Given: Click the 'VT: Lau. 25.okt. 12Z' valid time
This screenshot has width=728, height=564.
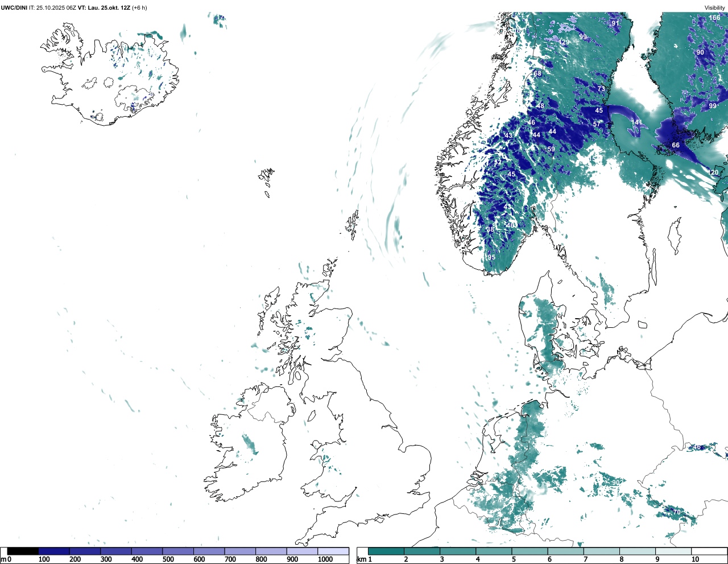Looking at the screenshot, I should click(x=104, y=7).
